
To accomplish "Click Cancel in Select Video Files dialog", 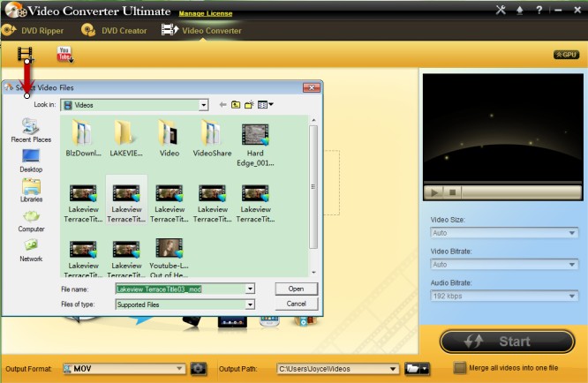I will point(297,304).
